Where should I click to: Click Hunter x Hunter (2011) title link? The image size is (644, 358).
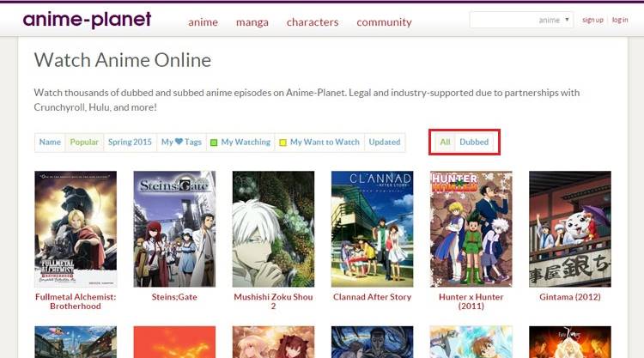tap(471, 301)
